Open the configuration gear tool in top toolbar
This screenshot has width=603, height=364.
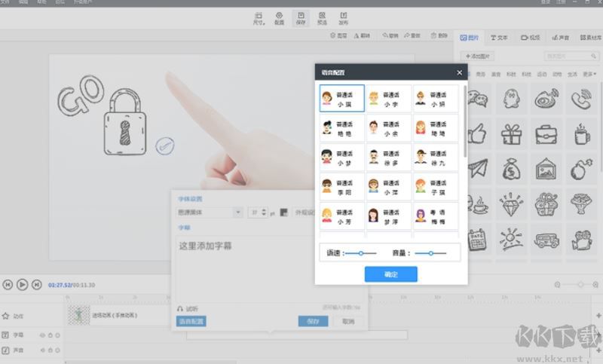pyautogui.click(x=279, y=18)
